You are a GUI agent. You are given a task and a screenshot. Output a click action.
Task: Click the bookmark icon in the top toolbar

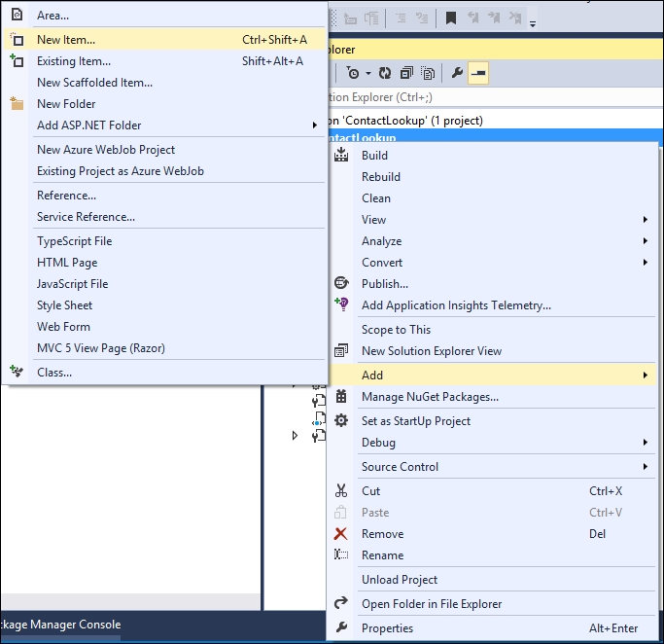tap(451, 18)
